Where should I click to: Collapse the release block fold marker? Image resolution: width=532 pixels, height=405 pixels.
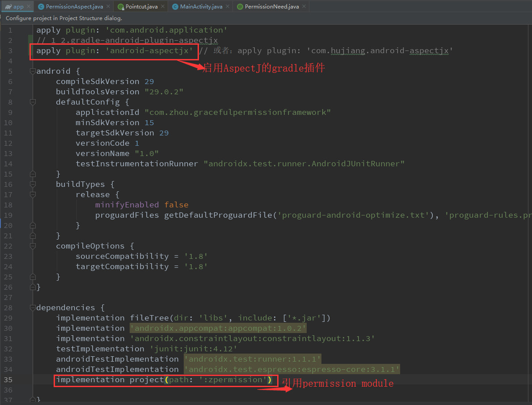tap(33, 194)
